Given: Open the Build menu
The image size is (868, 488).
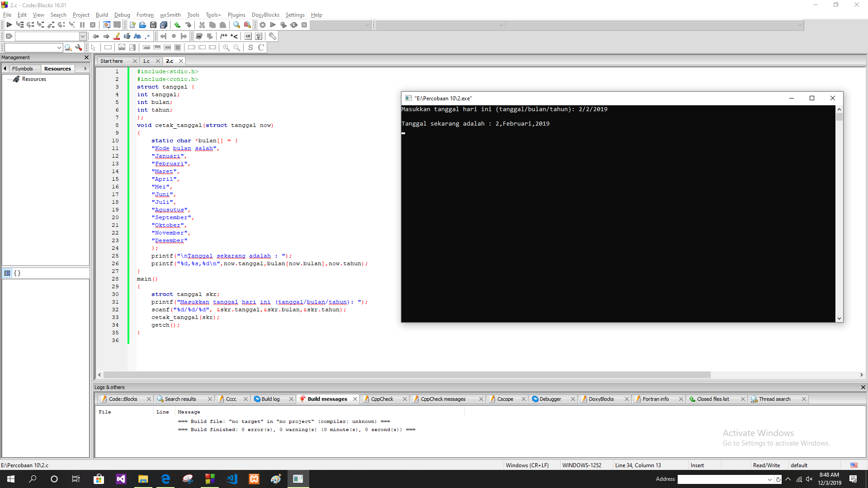Looking at the screenshot, I should coord(102,15).
